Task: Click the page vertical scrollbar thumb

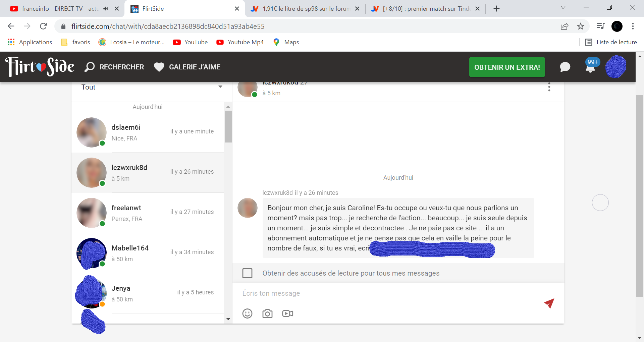Action: tap(640, 196)
